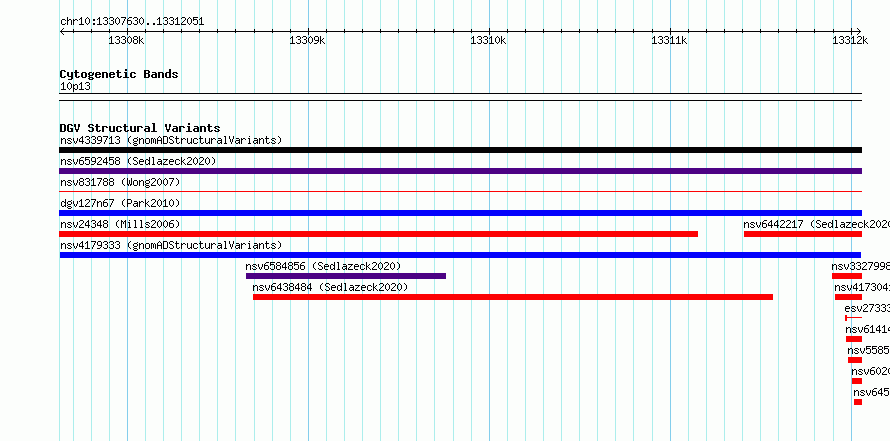Open variant label nsv831788 (Wong2007)
The image size is (890, 441).
[120, 182]
